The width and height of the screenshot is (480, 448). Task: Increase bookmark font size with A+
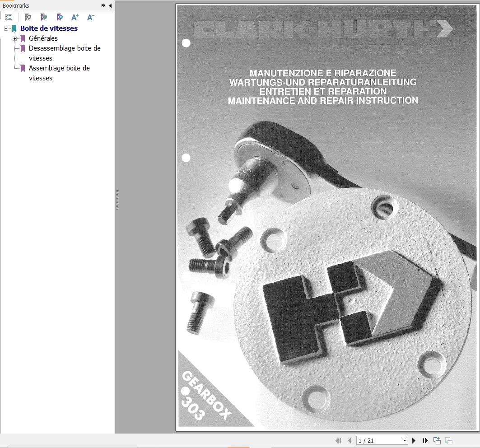click(x=75, y=17)
